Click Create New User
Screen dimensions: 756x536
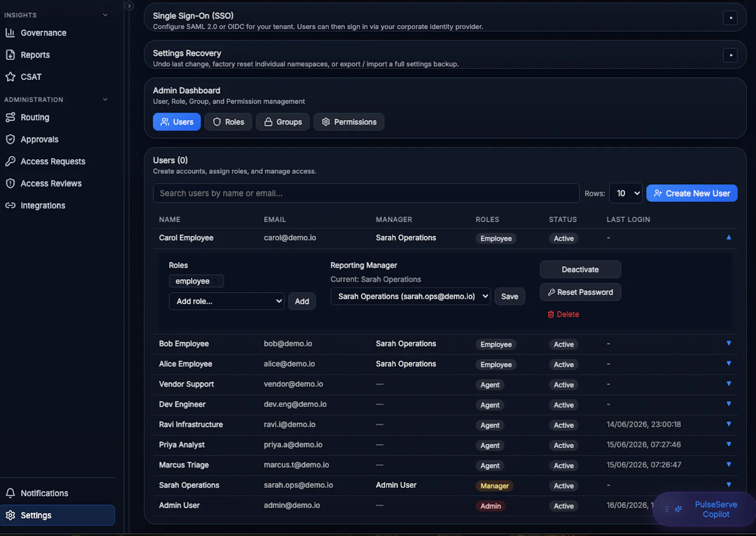point(692,193)
